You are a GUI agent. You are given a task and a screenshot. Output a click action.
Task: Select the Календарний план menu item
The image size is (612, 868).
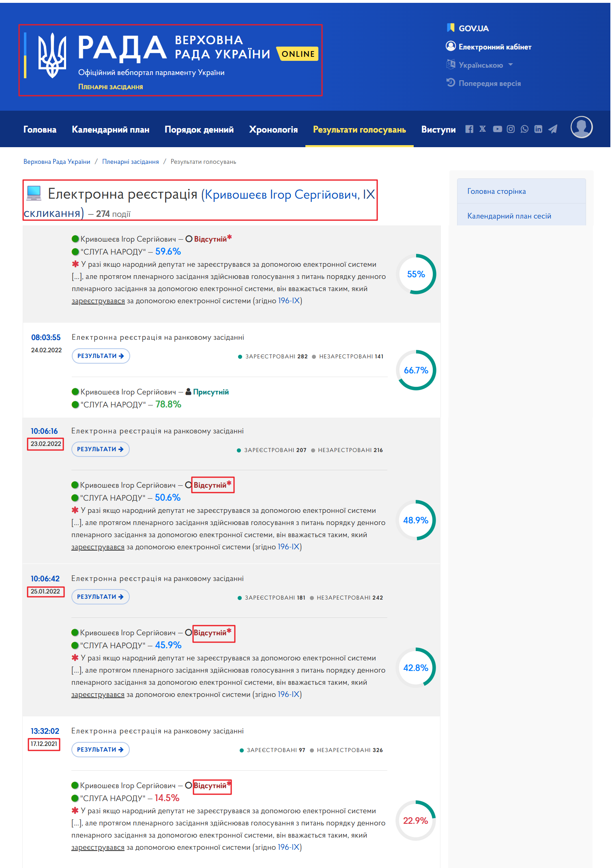[x=111, y=130]
